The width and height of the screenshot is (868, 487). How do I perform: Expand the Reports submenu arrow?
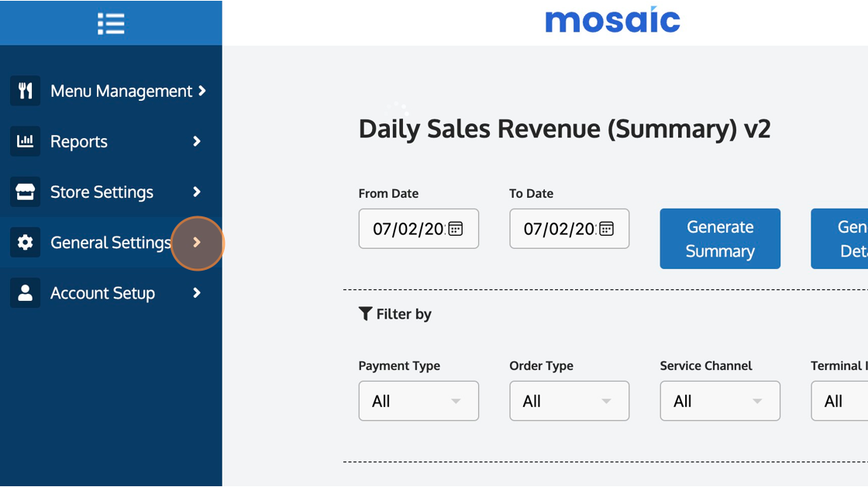tap(197, 141)
